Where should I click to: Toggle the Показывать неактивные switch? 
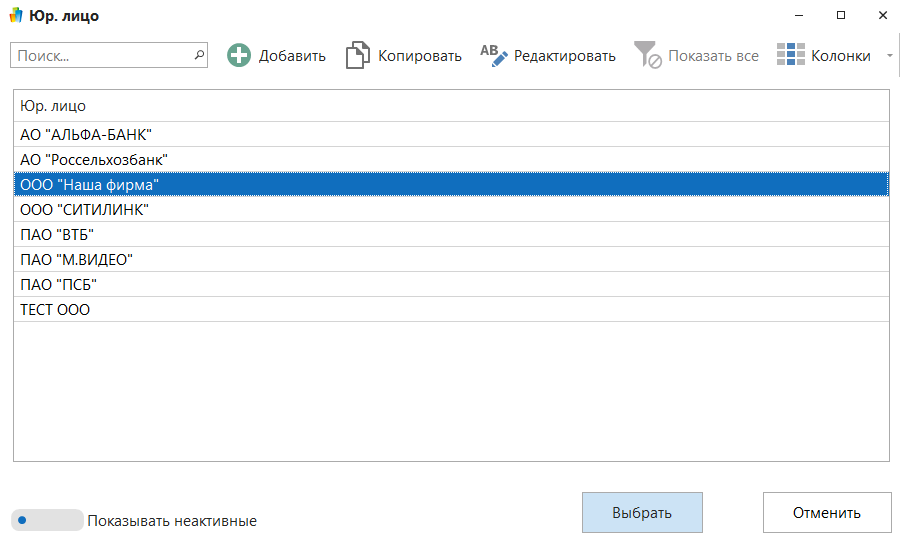[47, 520]
